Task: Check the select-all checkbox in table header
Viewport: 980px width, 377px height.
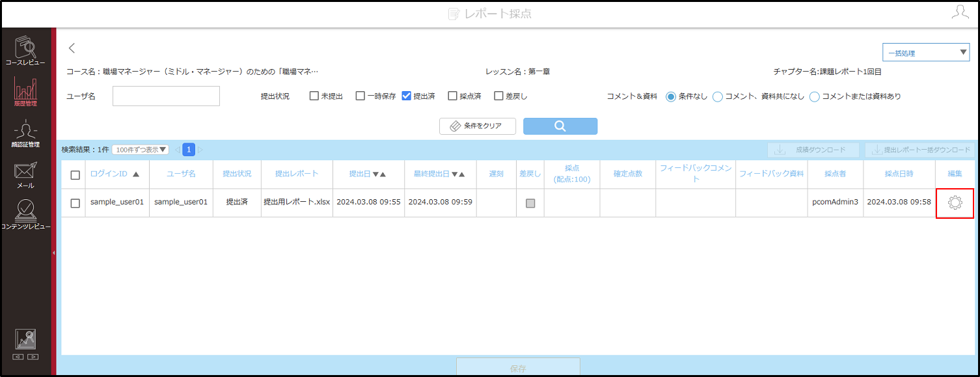Action: pyautogui.click(x=75, y=175)
